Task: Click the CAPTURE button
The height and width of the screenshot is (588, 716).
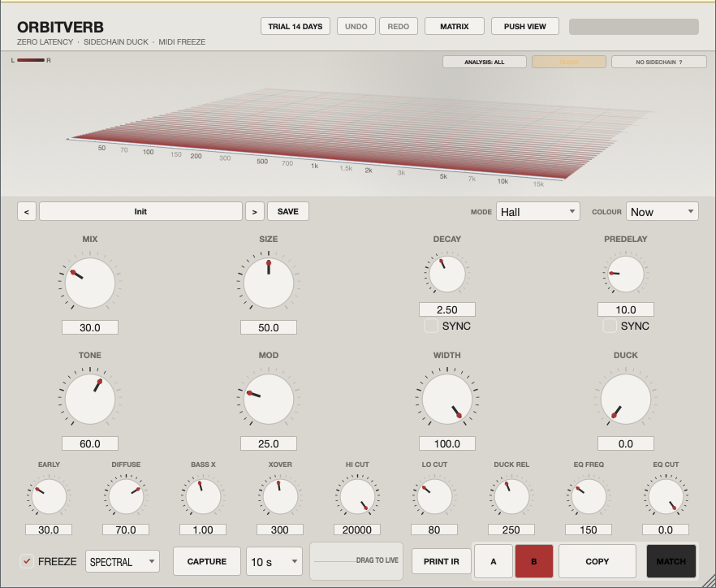Action: pyautogui.click(x=207, y=561)
